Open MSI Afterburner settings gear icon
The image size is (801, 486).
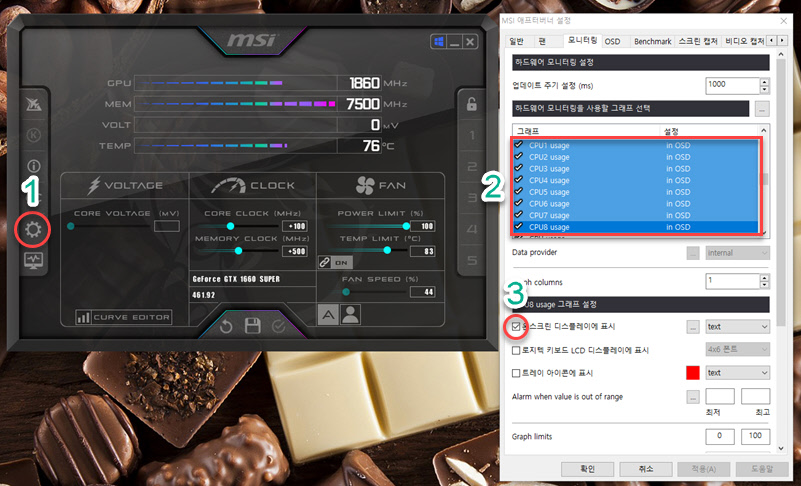pos(33,229)
